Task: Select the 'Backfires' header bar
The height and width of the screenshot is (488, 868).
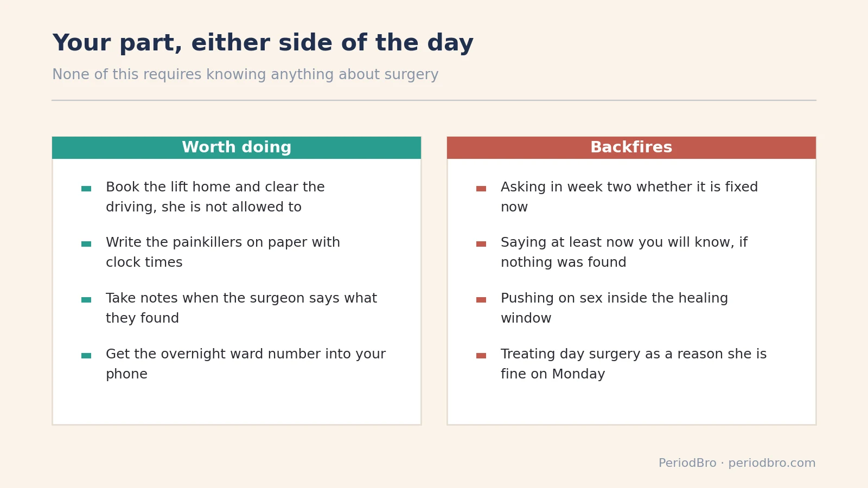Action: pyautogui.click(x=631, y=147)
